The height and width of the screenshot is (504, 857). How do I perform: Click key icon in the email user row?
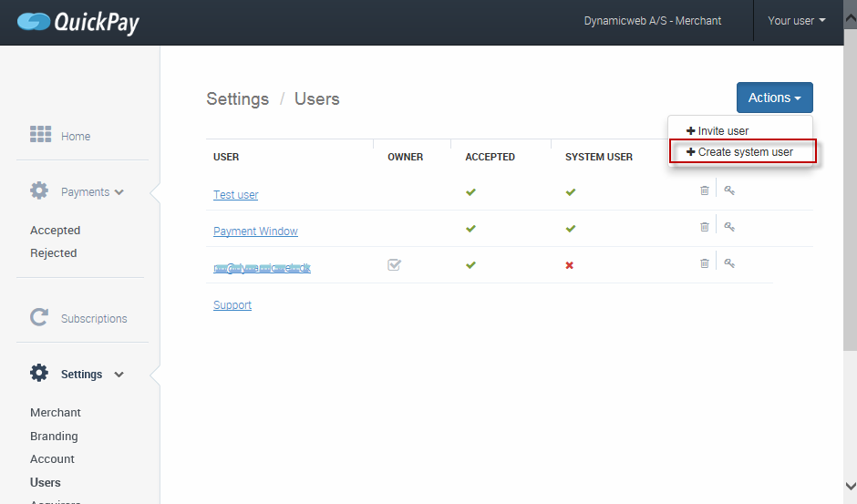729,263
